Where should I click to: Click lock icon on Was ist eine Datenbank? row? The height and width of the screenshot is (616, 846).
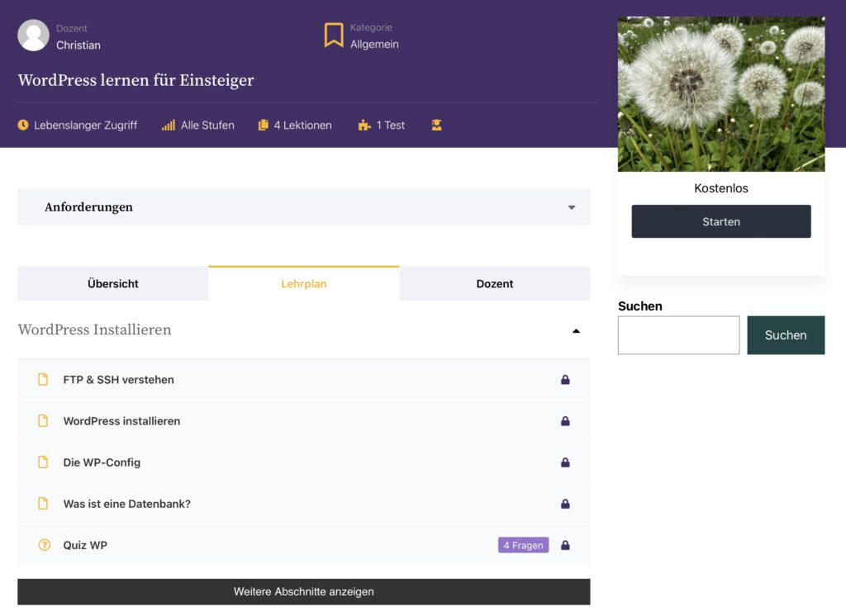point(565,504)
